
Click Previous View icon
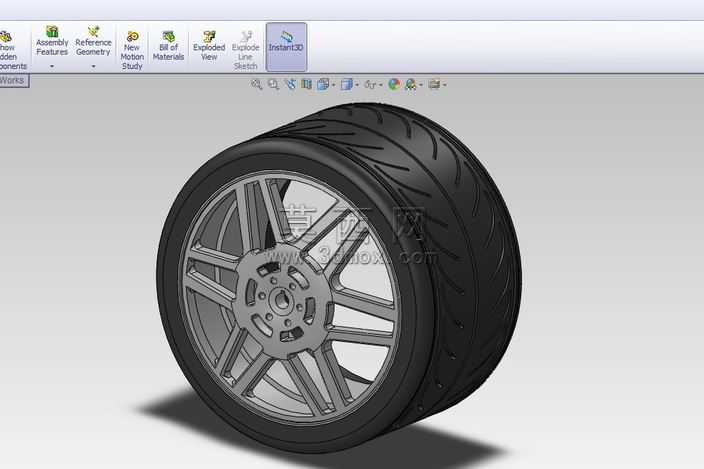tap(290, 84)
